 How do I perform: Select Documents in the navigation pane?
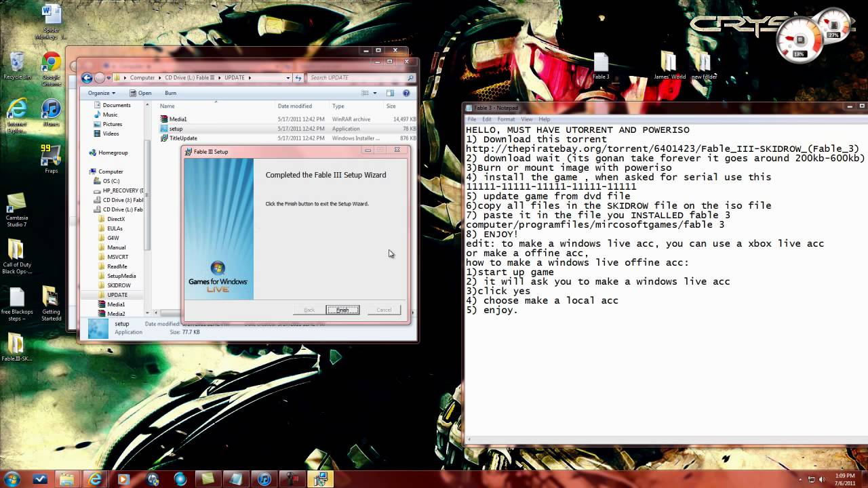(117, 105)
